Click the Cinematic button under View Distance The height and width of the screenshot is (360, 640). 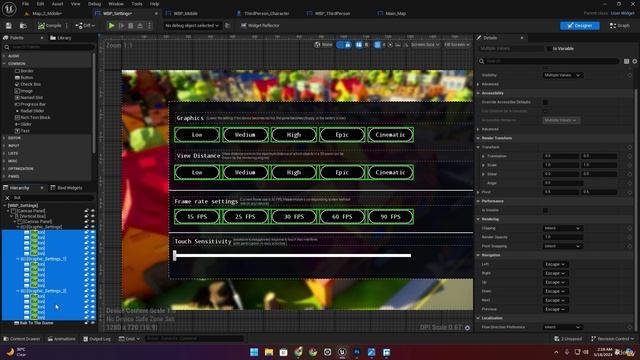point(390,172)
